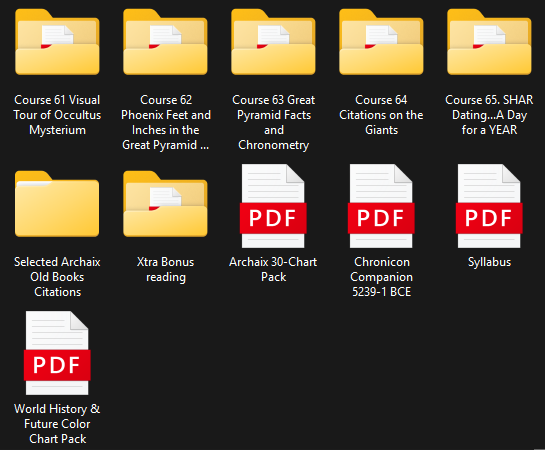Click the label 'Course 63 Great Pyramid Facts and Chronometry'

pyautogui.click(x=274, y=122)
